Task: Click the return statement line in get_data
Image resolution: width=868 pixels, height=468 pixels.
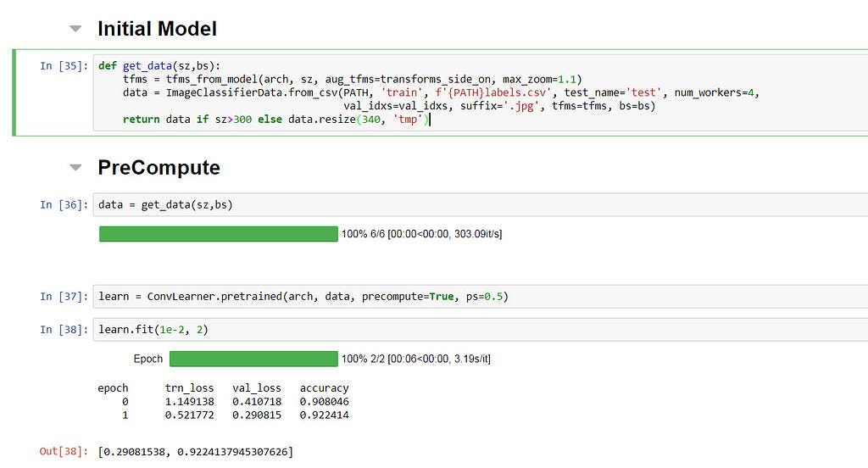Action: (x=276, y=119)
